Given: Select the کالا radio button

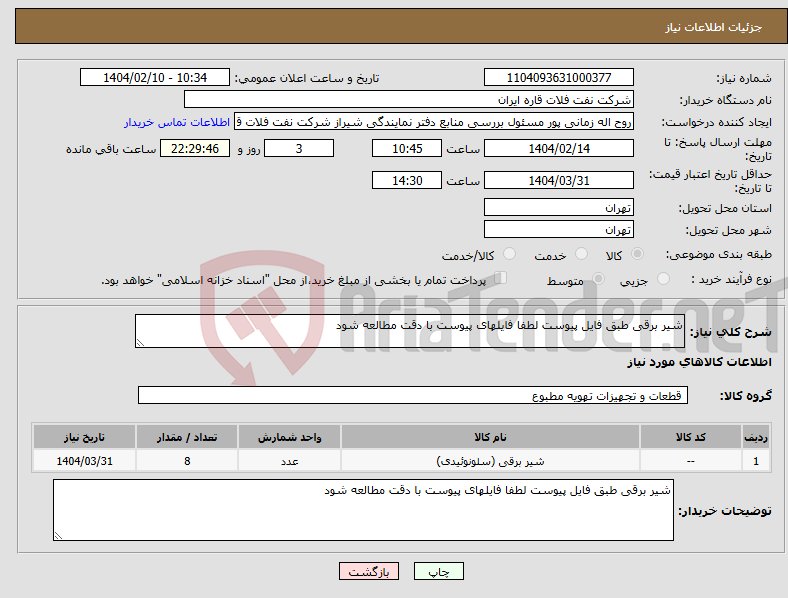Looking at the screenshot, I should pyautogui.click(x=637, y=254).
